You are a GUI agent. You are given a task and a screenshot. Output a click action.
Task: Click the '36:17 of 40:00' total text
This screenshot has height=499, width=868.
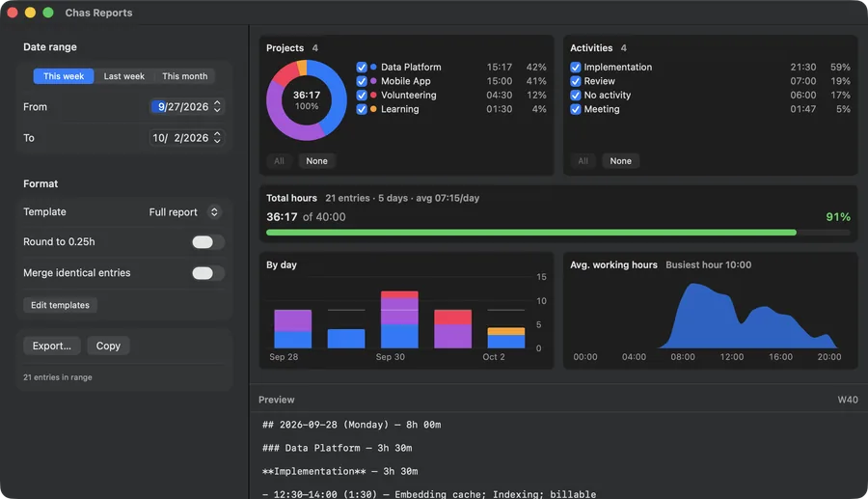coord(306,217)
